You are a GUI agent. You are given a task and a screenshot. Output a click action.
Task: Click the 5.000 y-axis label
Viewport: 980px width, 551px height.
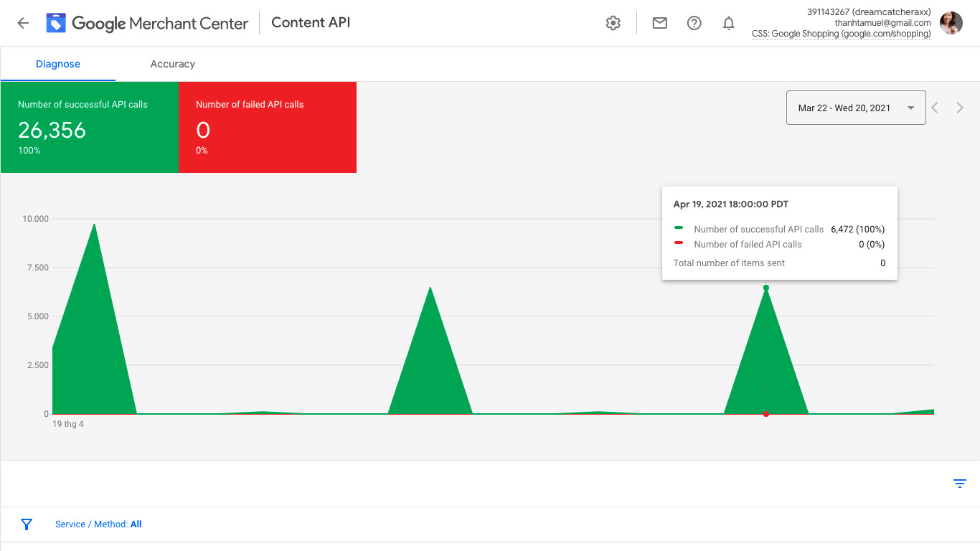[x=37, y=316]
